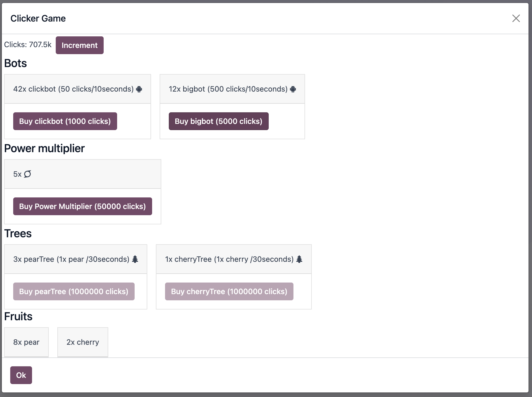The image size is (532, 397).
Task: Click the disabled Buy pearTree button
Action: 74,291
